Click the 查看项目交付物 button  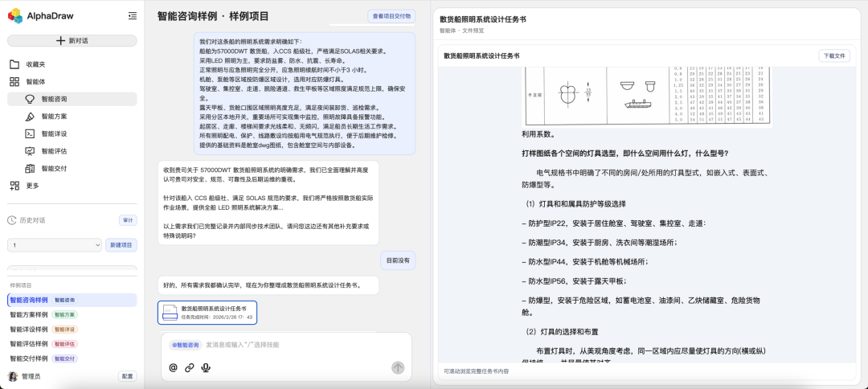tap(391, 17)
